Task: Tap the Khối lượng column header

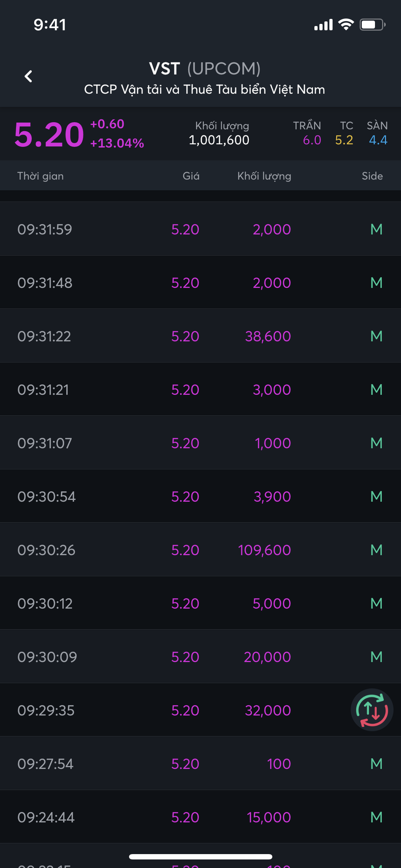Action: click(x=264, y=176)
